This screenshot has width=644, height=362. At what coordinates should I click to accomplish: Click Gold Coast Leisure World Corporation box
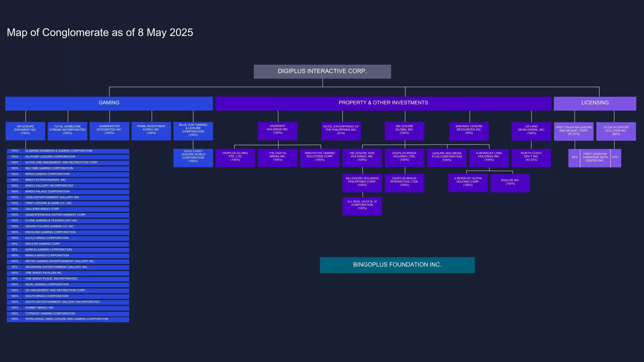[x=193, y=158]
